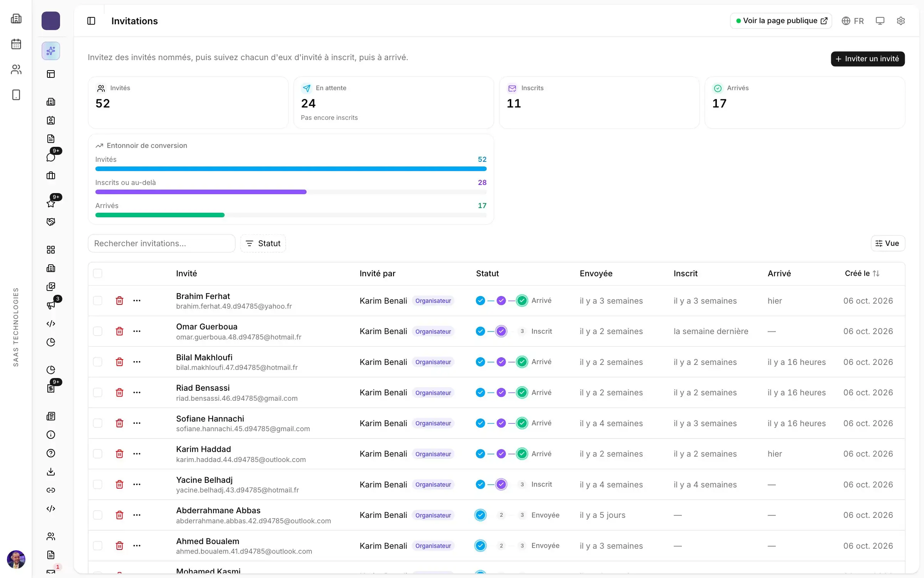Open the handshake partners icon

[51, 222]
